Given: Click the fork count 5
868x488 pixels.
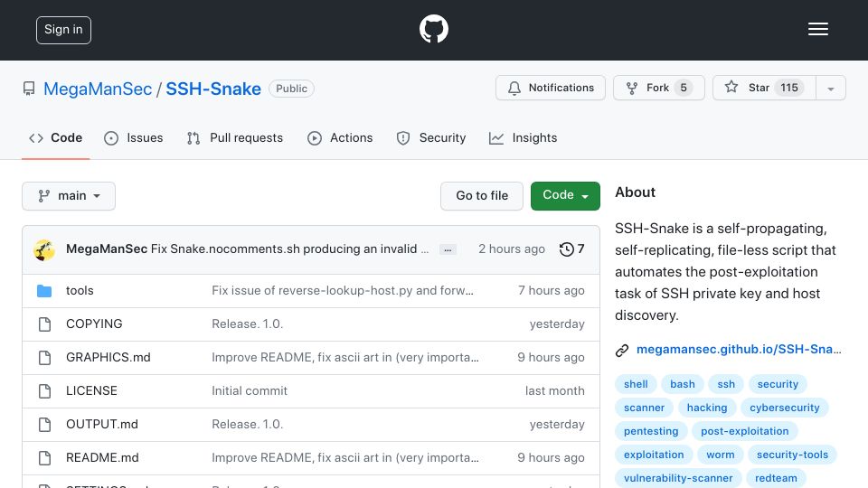Looking at the screenshot, I should 684,88.
